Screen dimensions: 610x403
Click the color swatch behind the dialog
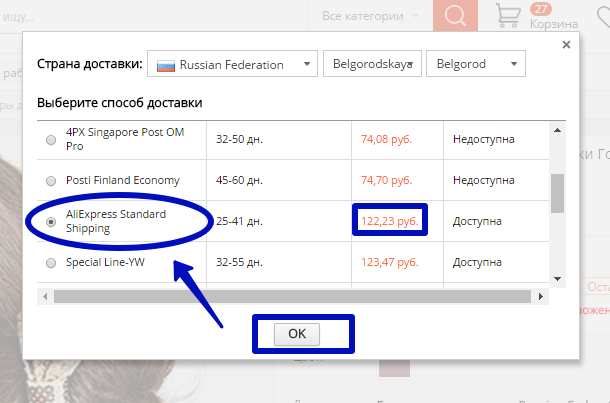point(394,368)
